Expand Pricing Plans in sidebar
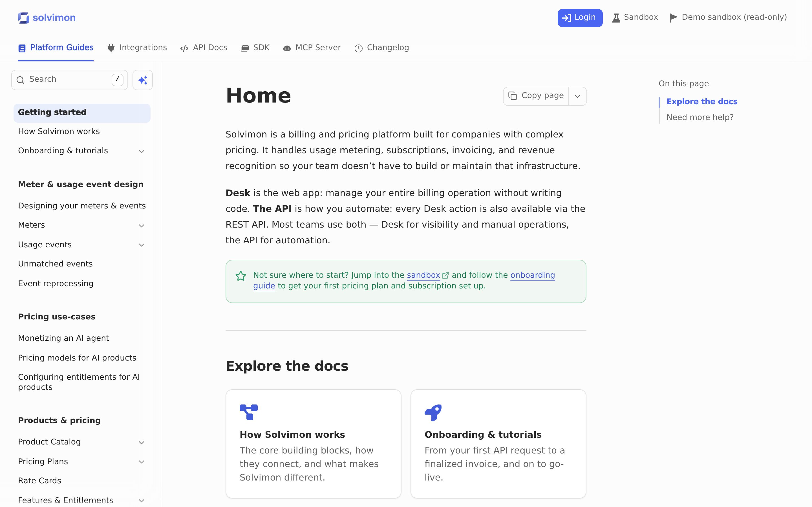 142,462
